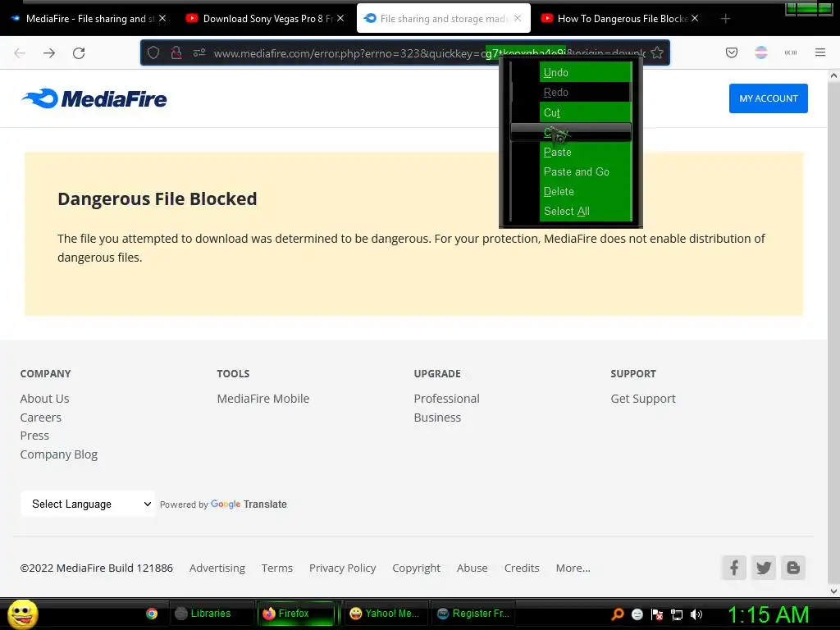Viewport: 840px width, 630px height.
Task: Click the scrollbar down arrow
Action: click(x=833, y=591)
